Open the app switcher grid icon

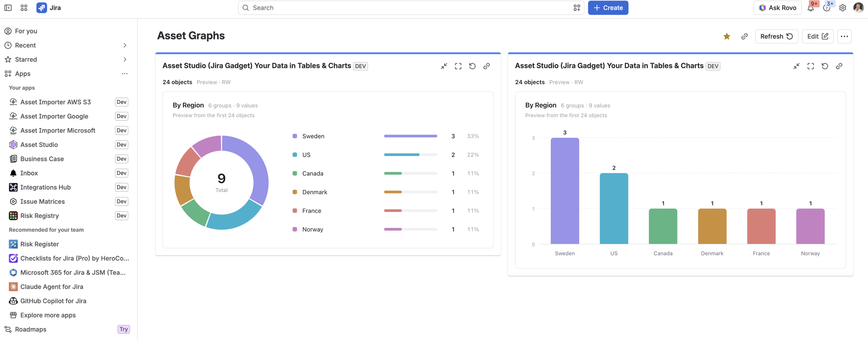[24, 8]
